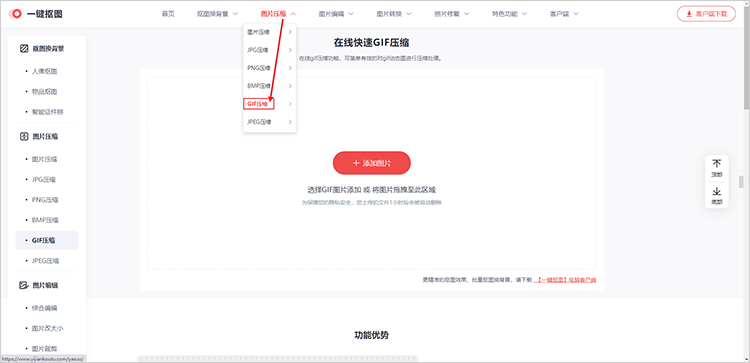Click the 功能优势 section heading
This screenshot has height=363, width=750.
[372, 335]
